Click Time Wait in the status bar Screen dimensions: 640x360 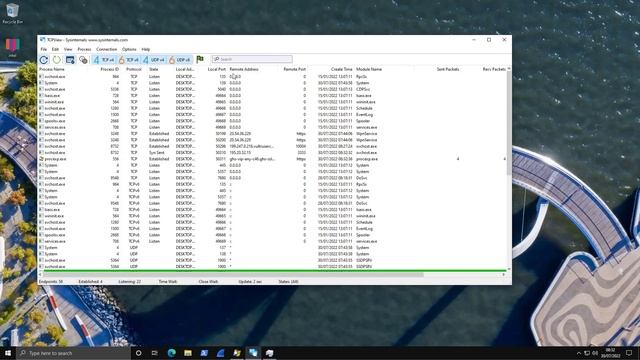168,282
